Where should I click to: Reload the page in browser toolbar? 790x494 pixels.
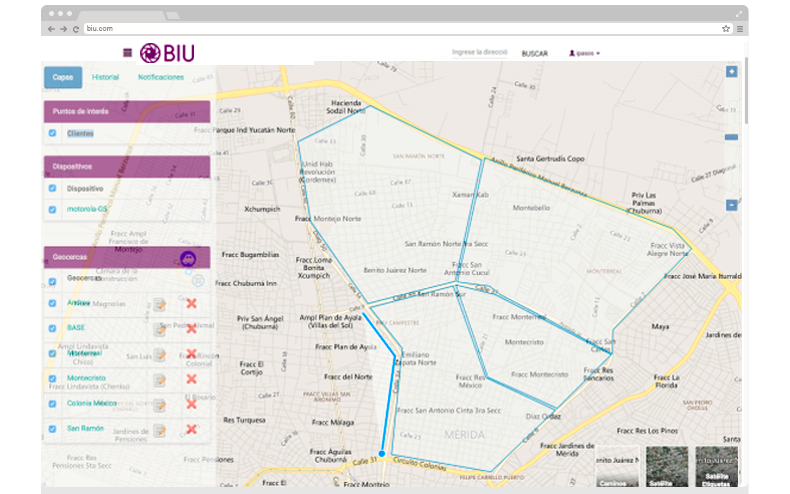76,29
